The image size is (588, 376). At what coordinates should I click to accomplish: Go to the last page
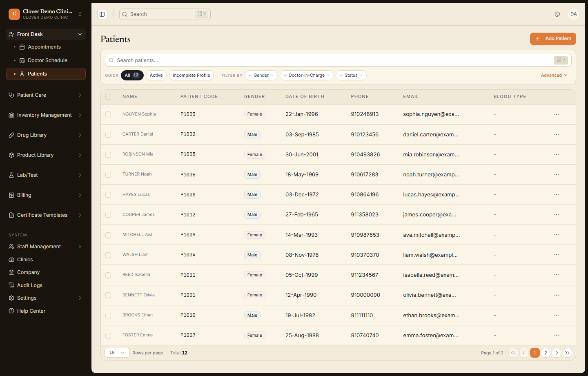click(567, 353)
